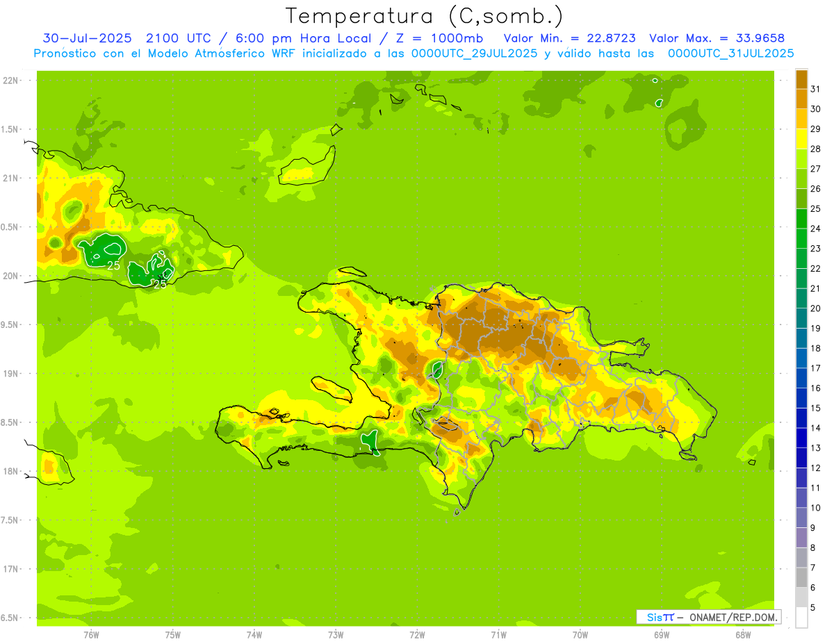Click the "19N" latitude label
Screen dimensions: 834x644
[x=10, y=373]
